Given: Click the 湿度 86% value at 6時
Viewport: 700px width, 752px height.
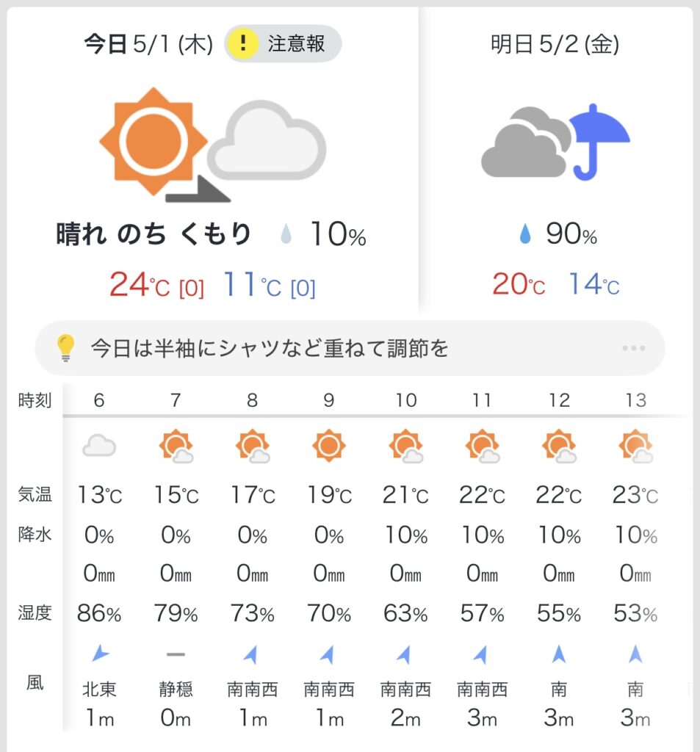Looking at the screenshot, I should pos(99,613).
